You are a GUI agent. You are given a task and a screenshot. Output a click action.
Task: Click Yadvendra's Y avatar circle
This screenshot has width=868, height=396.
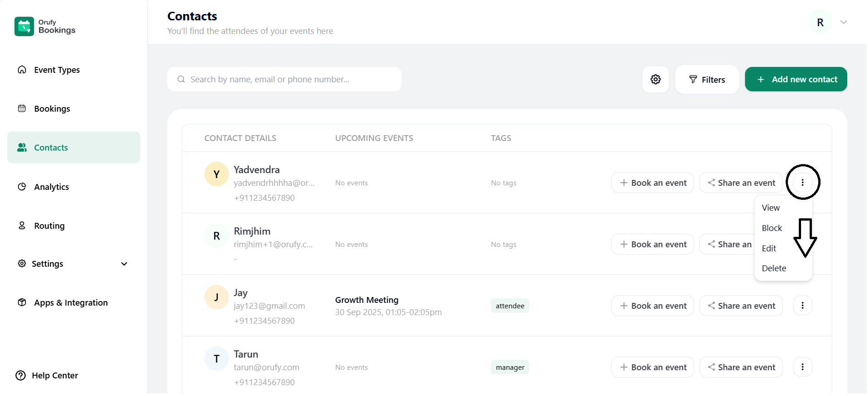217,174
